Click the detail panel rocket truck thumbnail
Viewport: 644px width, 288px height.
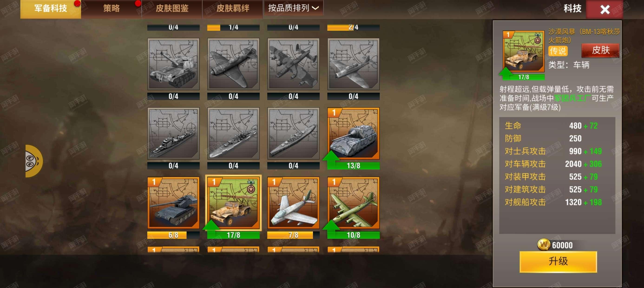(523, 52)
